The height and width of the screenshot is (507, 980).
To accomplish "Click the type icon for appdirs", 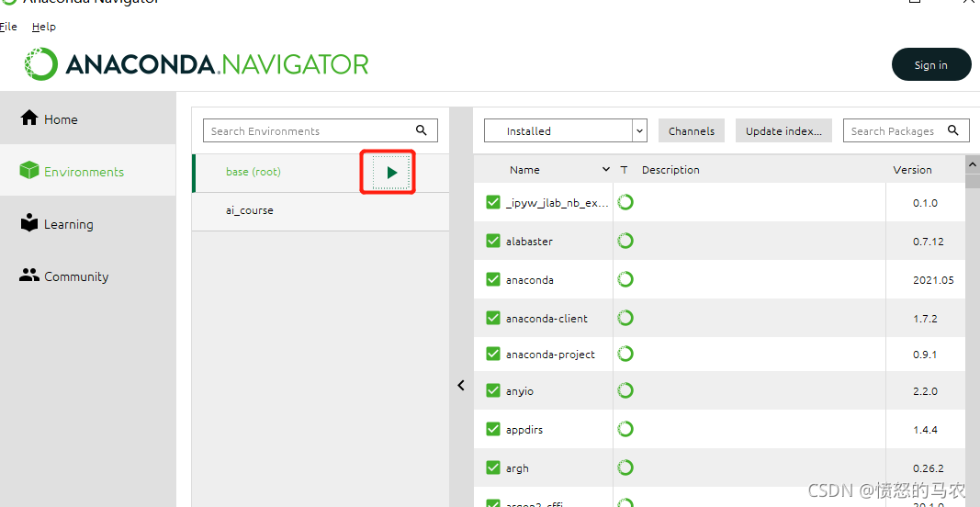I will (x=625, y=430).
